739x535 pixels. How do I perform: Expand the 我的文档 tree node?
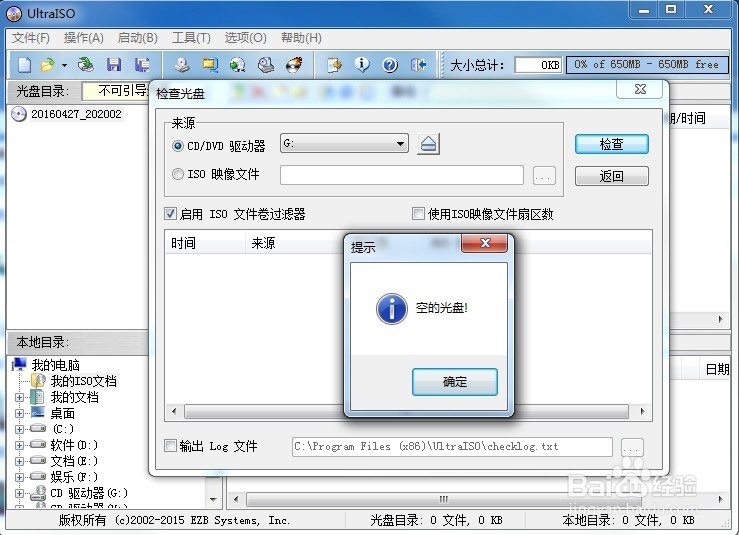coord(19,397)
